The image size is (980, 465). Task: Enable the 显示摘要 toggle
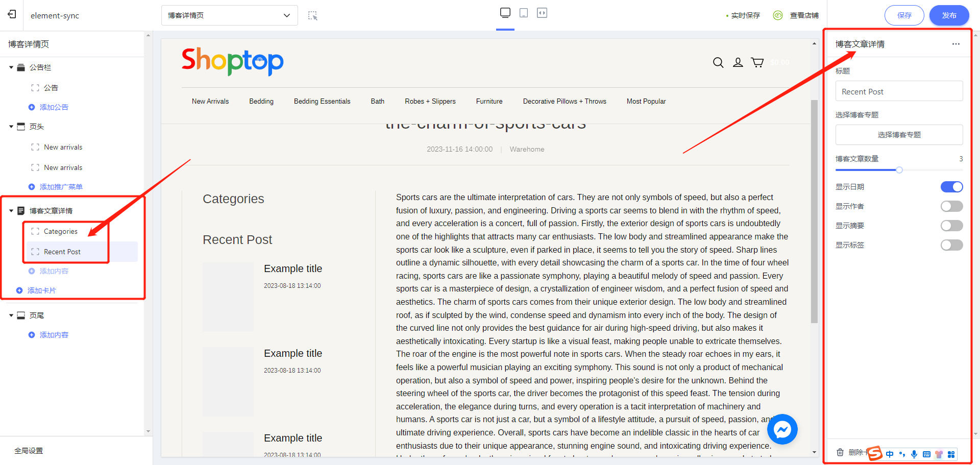[x=952, y=226]
